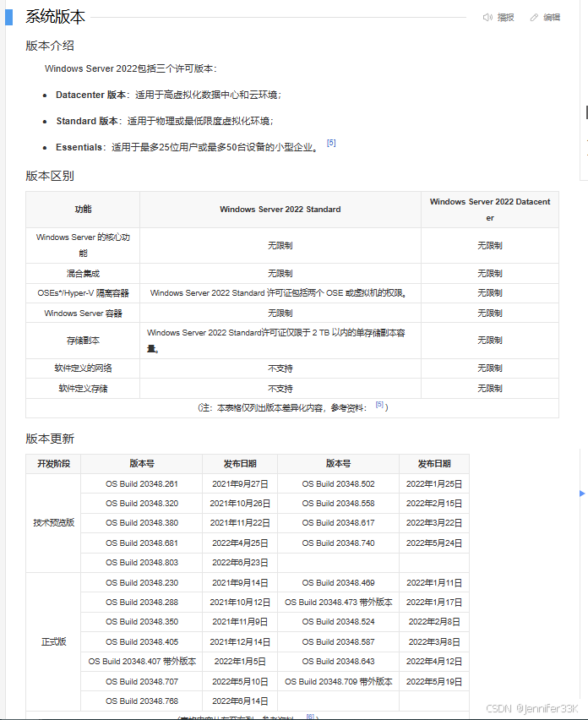
Task: Click date 2022年6月14日
Action: (x=240, y=701)
